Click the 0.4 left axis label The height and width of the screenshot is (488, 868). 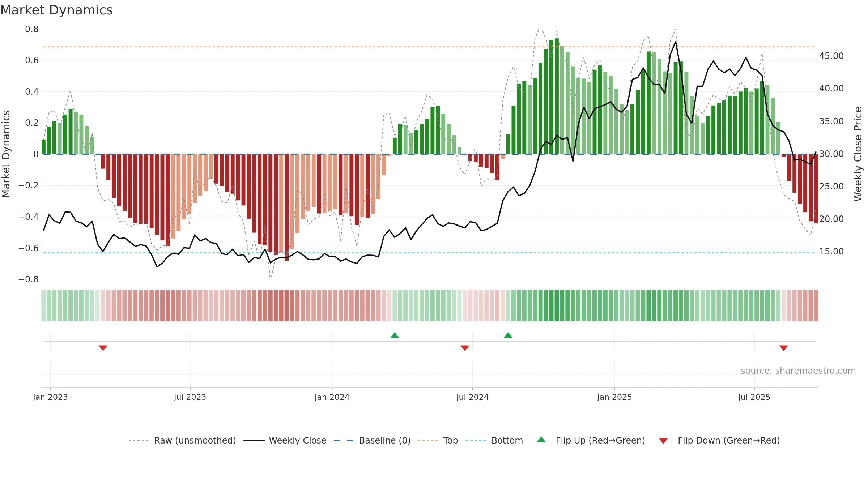coord(32,92)
